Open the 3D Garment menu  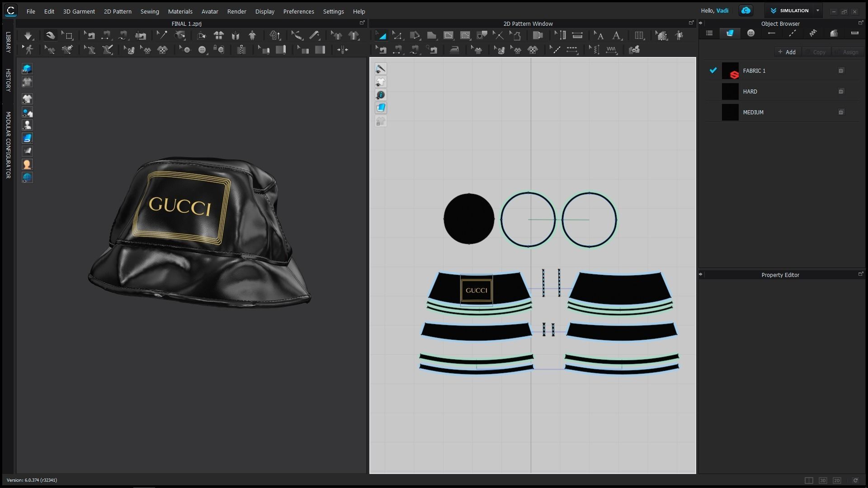79,11
